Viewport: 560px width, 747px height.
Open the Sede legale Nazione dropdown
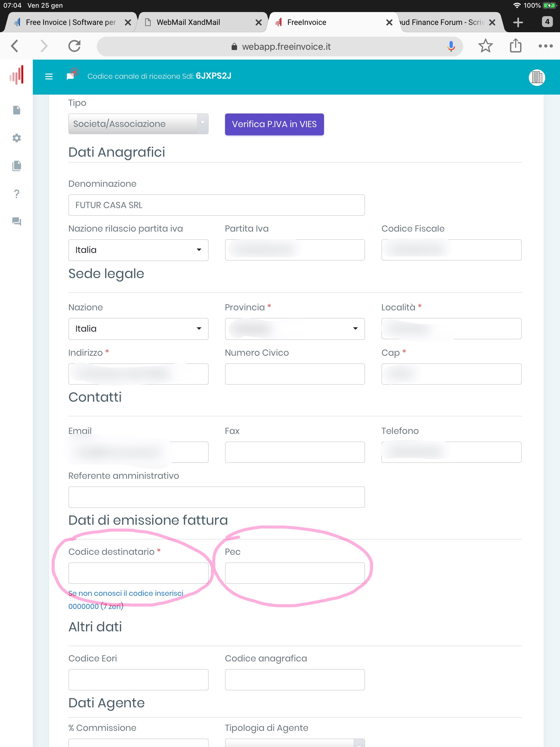[x=138, y=329]
